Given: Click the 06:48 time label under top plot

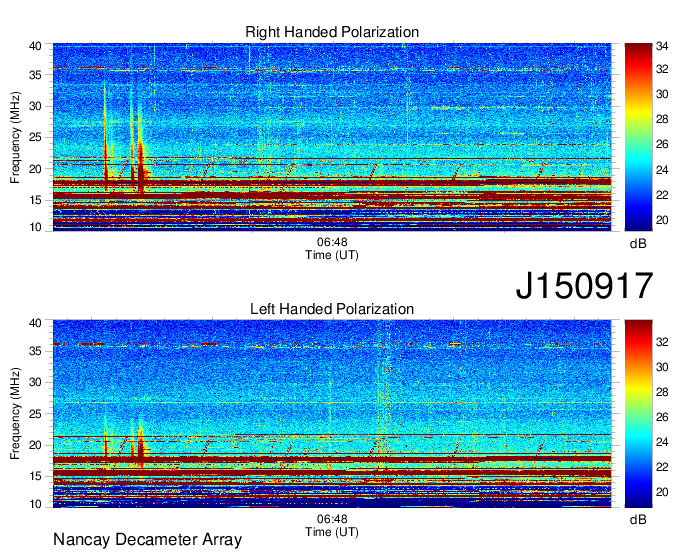Looking at the screenshot, I should tap(332, 242).
